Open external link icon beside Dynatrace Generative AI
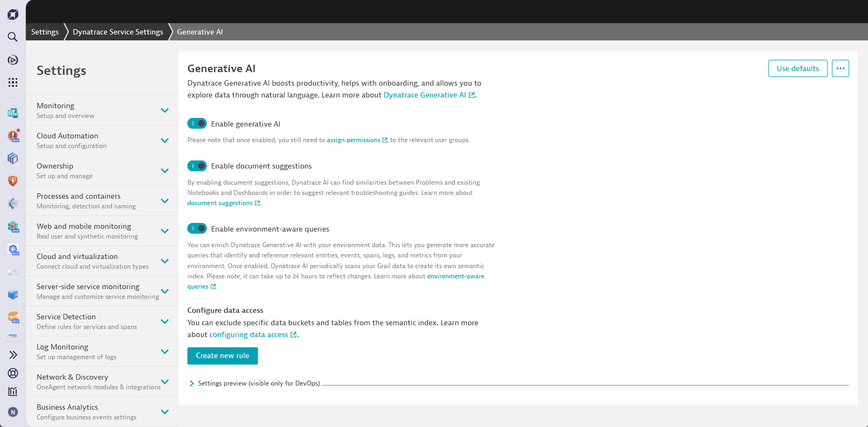Image resolution: width=868 pixels, height=427 pixels. 472,95
